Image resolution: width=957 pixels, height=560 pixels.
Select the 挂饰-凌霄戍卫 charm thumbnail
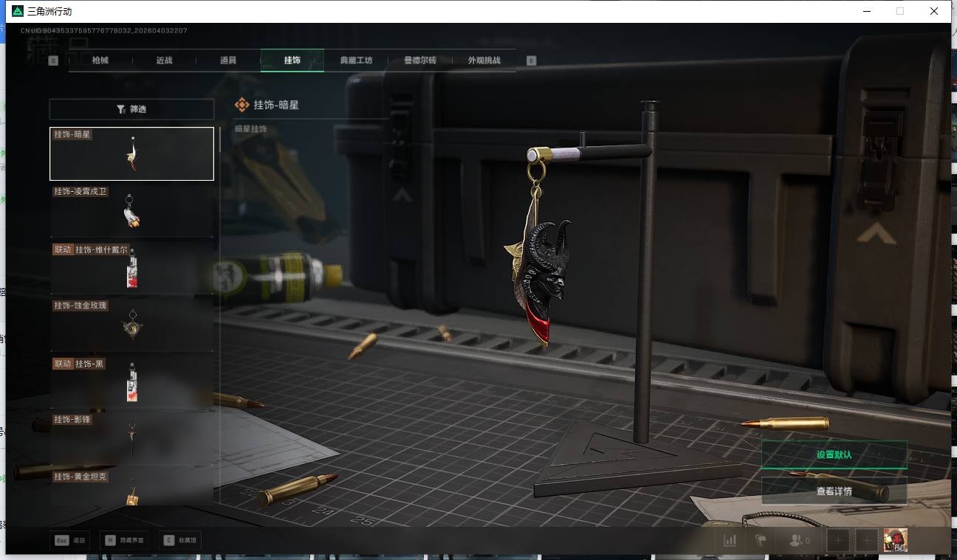coord(131,211)
